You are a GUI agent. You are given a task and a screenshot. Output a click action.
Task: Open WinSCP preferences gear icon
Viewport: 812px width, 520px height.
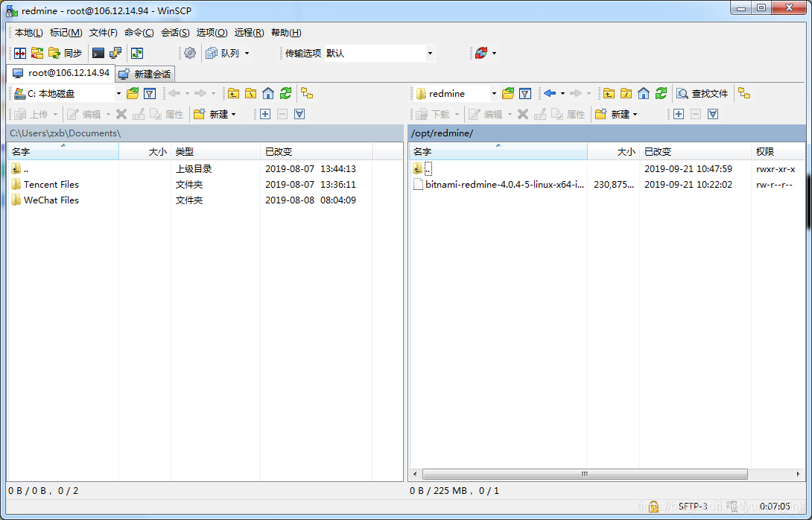(190, 53)
